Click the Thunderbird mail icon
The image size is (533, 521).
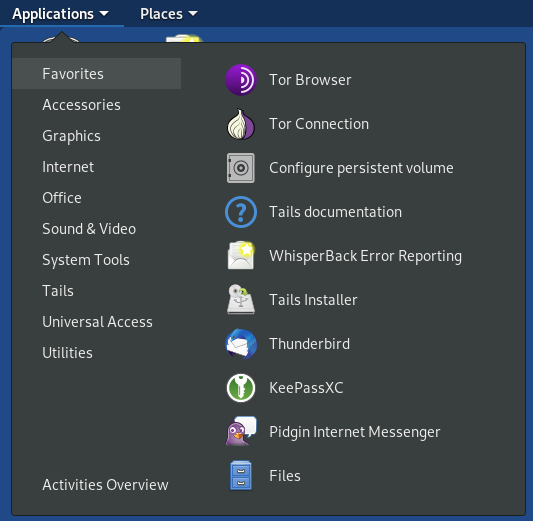(x=241, y=344)
